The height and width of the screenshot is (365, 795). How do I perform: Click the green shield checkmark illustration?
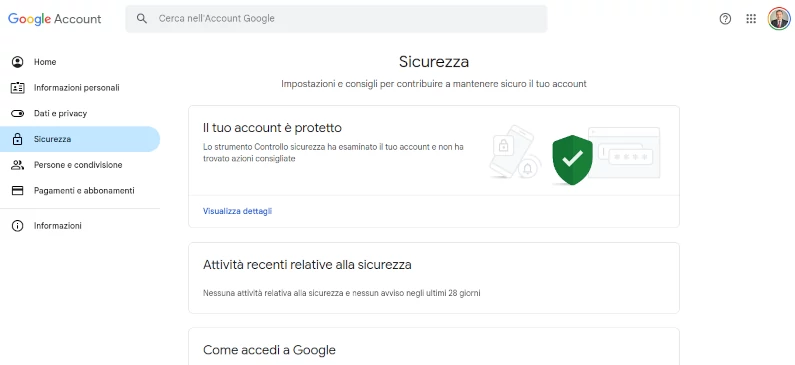click(x=572, y=160)
